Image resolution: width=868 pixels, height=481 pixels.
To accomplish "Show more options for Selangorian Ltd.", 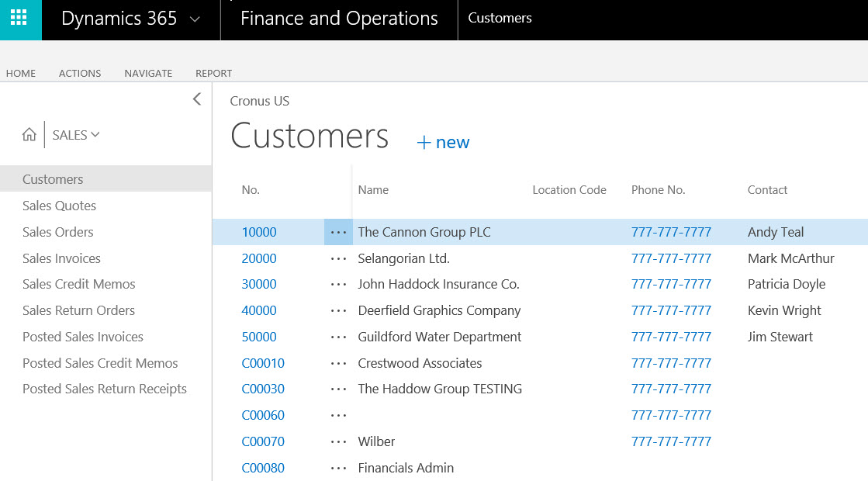I will tap(338, 258).
